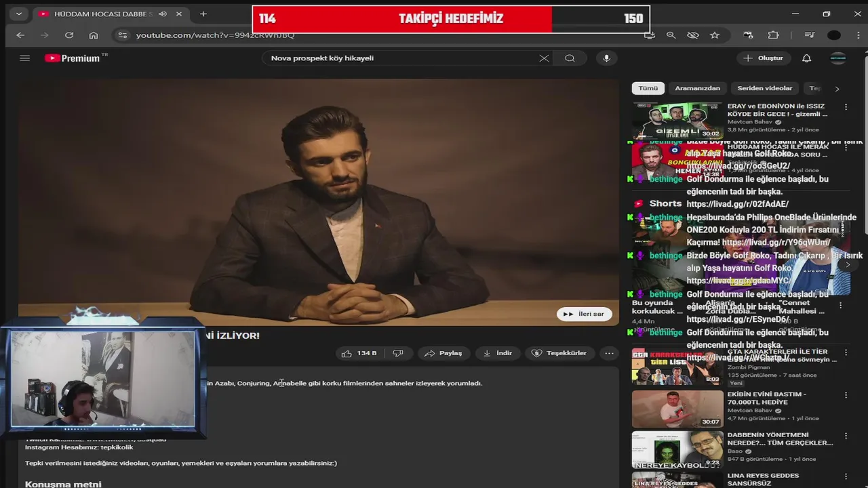Click the TAKİPÇİ HEDEFİMİZ progress bar

coord(451,19)
